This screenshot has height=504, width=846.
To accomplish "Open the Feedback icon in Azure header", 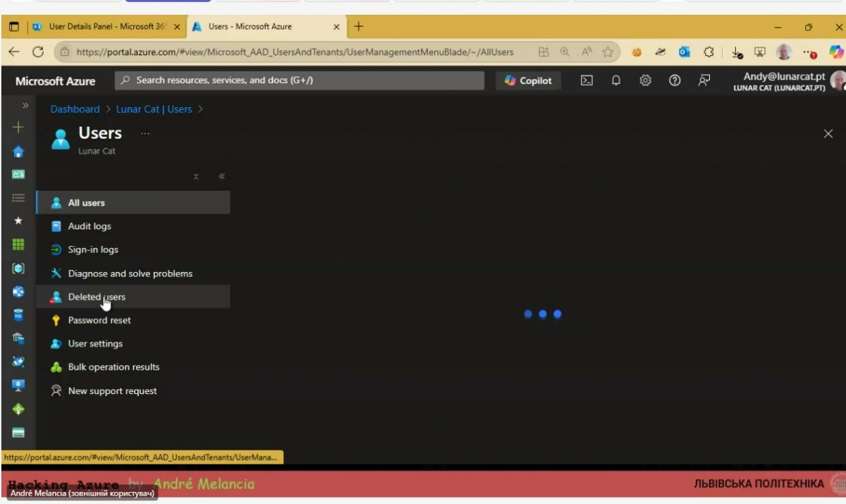I will [704, 80].
